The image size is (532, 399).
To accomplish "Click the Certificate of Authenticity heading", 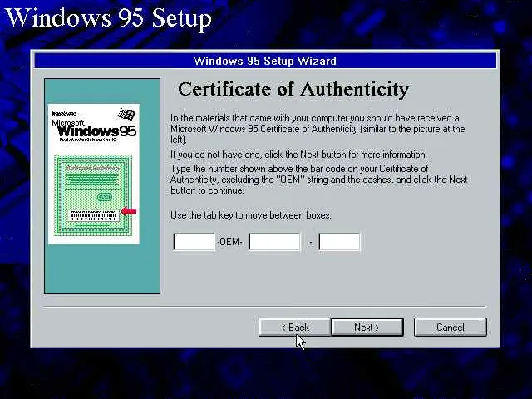I will (x=293, y=90).
